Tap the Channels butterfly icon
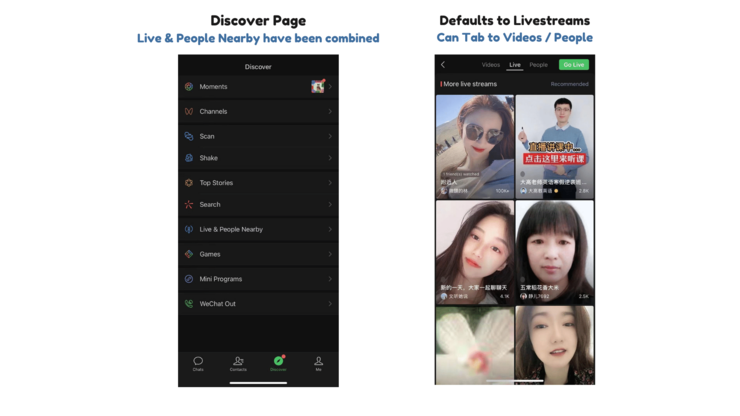Image resolution: width=740 pixels, height=416 pixels. (189, 112)
